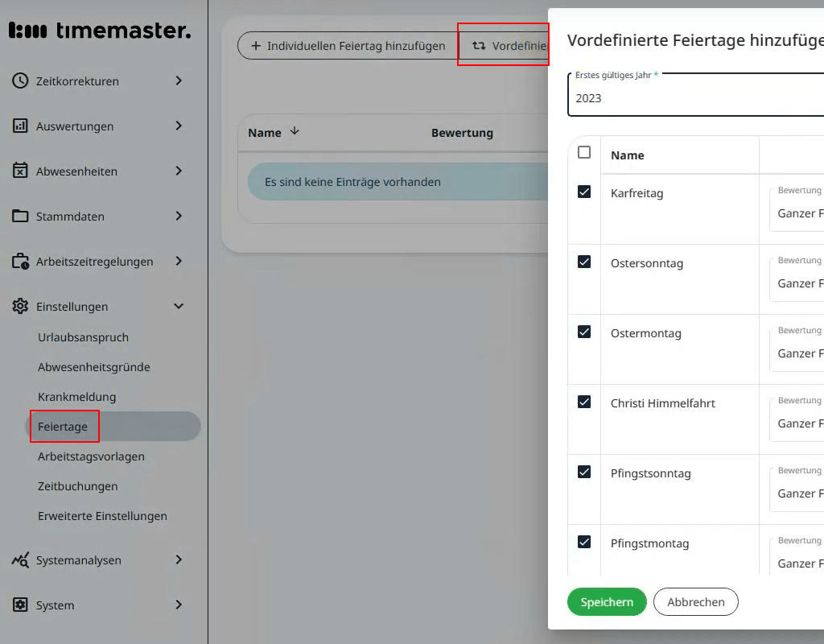Screen dimensions: 824x644
Task: Click the folder icon next to Stammdaten
Action: coord(20,216)
